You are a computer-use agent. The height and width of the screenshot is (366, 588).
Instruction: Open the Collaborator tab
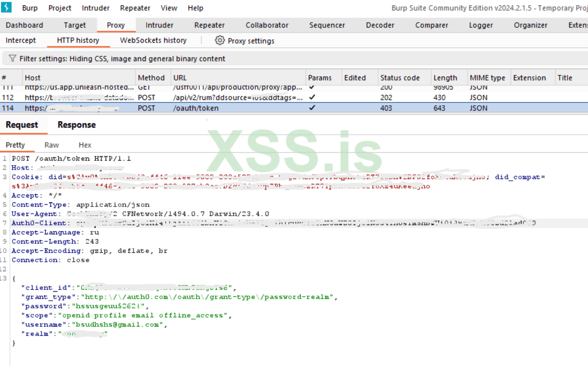pyautogui.click(x=267, y=25)
